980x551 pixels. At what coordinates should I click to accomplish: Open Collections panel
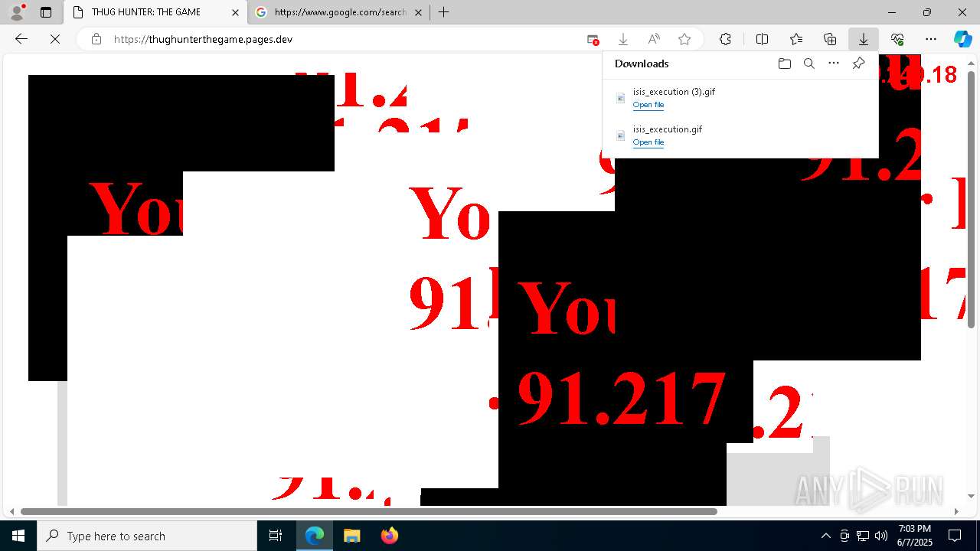830,39
